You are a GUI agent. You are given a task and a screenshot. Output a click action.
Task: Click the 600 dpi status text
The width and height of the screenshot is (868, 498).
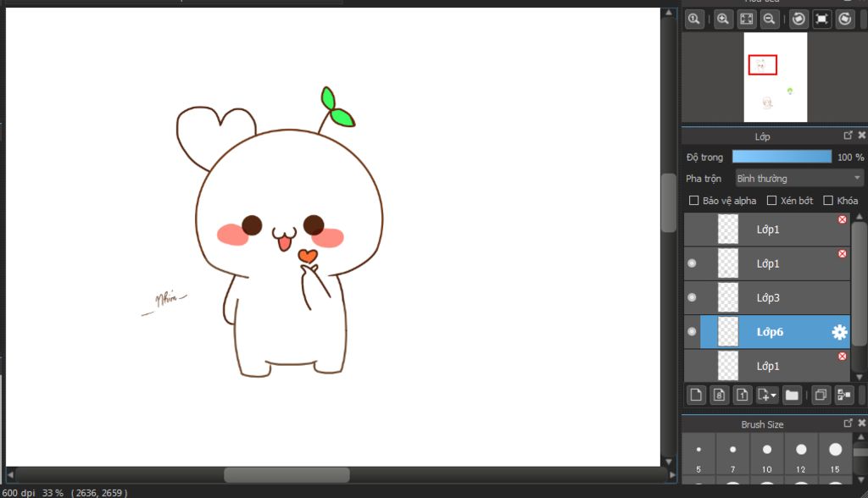coord(19,492)
